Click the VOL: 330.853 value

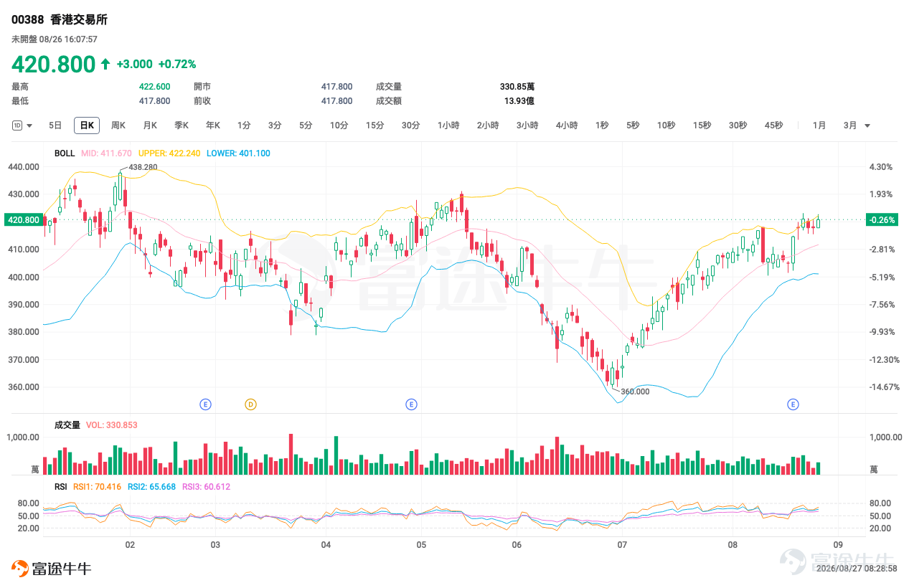point(111,425)
